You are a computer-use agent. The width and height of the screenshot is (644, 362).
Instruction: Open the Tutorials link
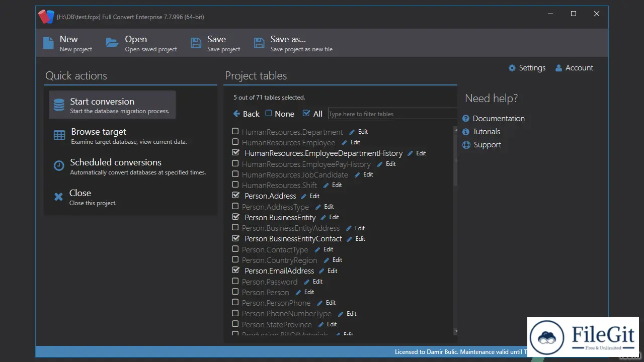click(x=481, y=132)
